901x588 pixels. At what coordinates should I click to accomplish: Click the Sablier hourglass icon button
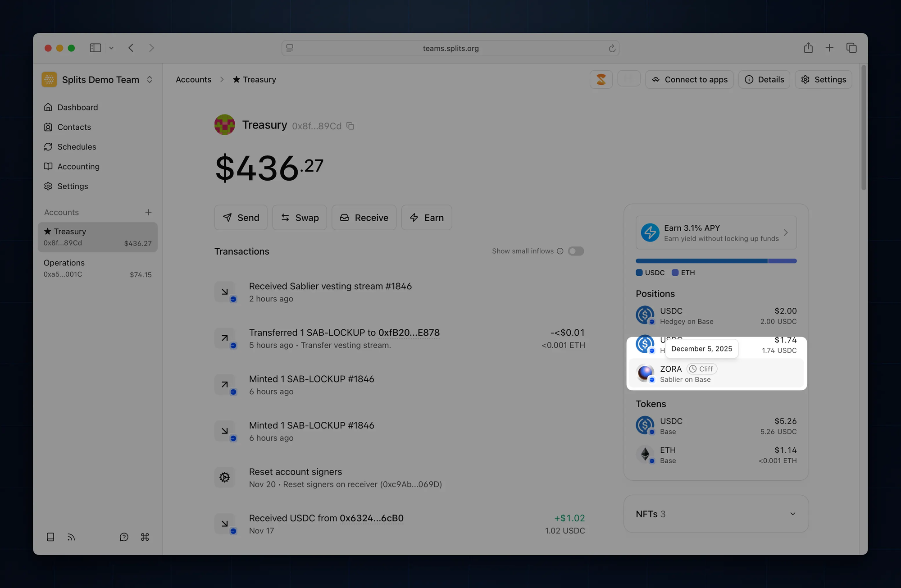click(601, 79)
